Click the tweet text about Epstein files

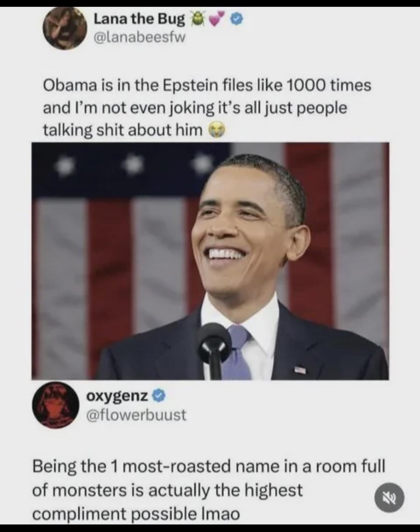coord(207,107)
